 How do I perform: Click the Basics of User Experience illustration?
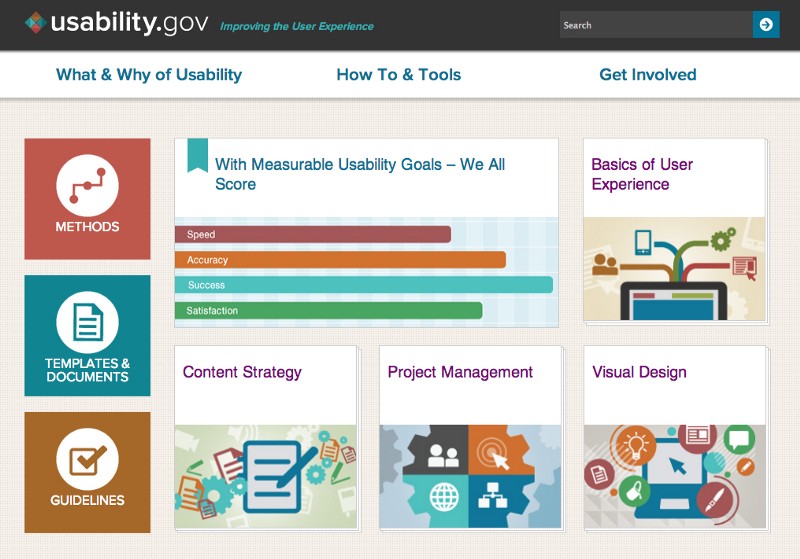click(674, 269)
